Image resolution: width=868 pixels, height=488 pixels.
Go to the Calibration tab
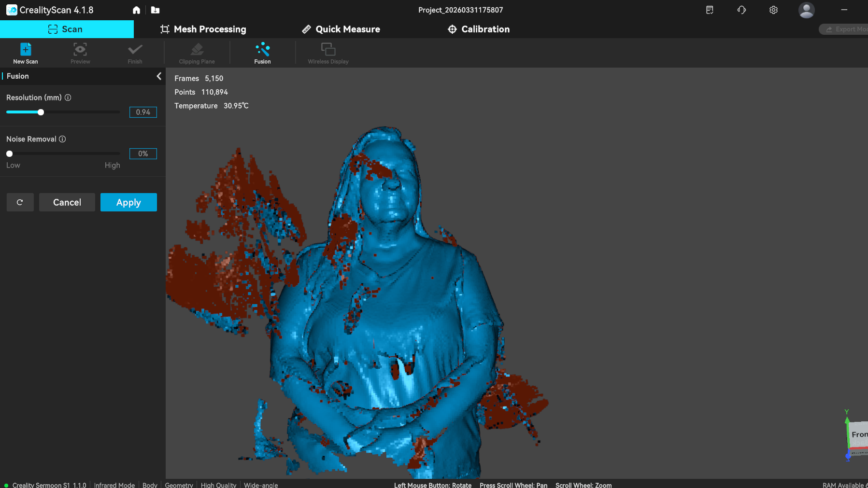[479, 29]
